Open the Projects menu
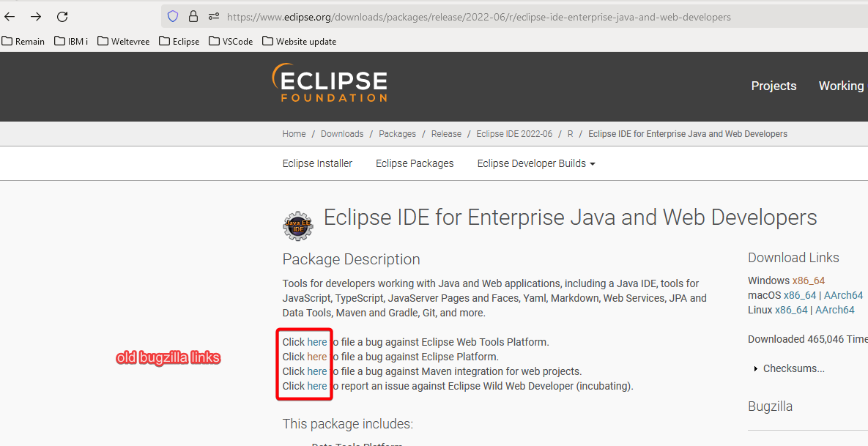The height and width of the screenshot is (446, 868). [774, 86]
